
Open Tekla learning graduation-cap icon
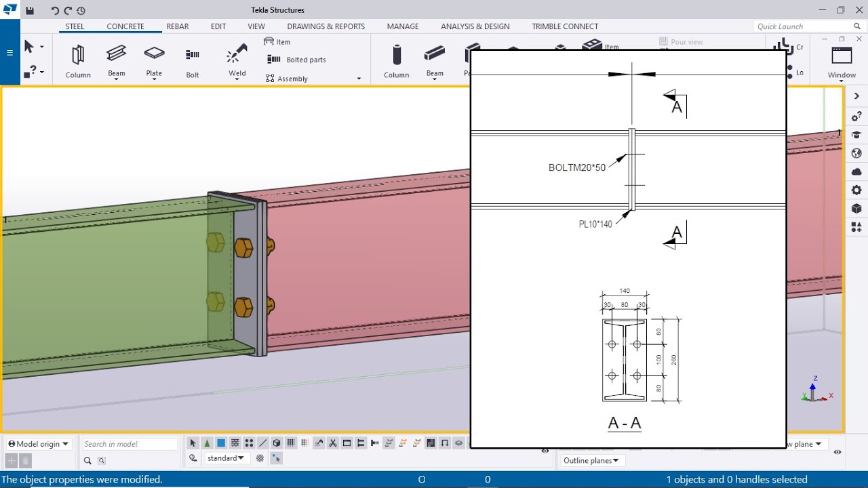click(856, 135)
